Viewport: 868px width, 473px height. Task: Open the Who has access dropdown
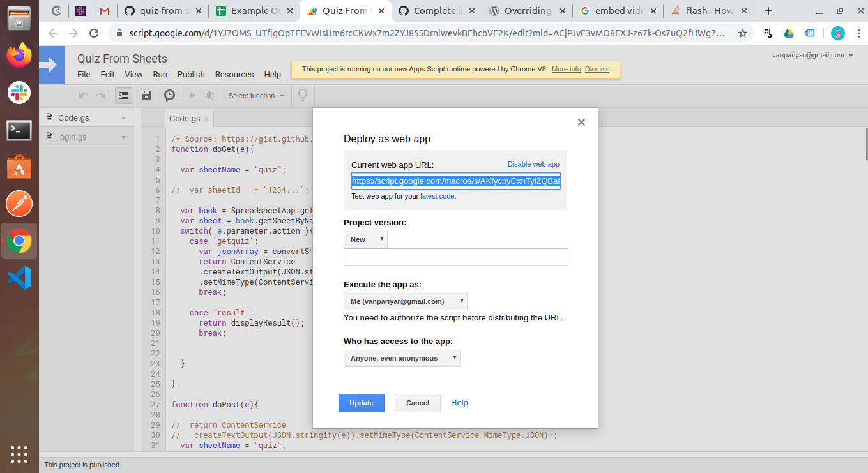click(x=402, y=358)
